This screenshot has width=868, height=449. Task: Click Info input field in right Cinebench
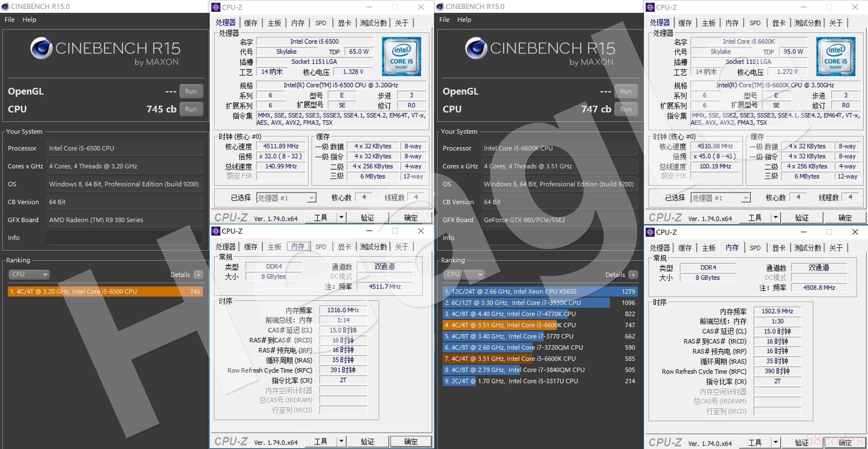pyautogui.click(x=559, y=238)
